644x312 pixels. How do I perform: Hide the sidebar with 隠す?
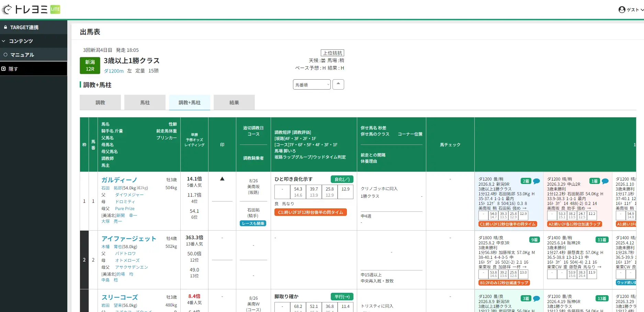click(34, 69)
